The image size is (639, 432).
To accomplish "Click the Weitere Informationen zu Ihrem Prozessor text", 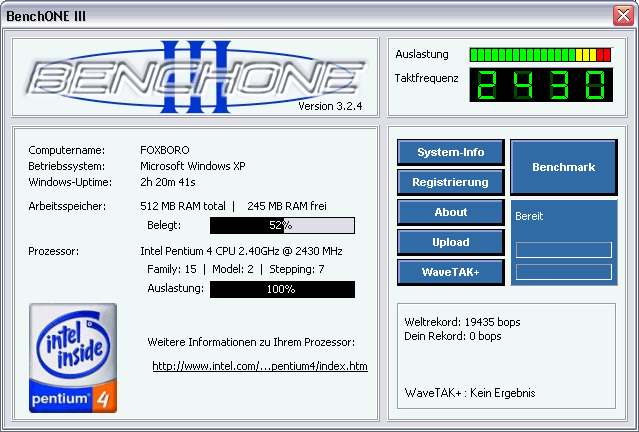I will (251, 342).
